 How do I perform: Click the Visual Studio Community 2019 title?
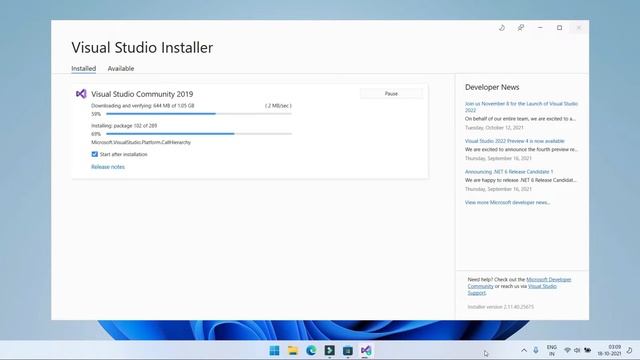pyautogui.click(x=142, y=94)
